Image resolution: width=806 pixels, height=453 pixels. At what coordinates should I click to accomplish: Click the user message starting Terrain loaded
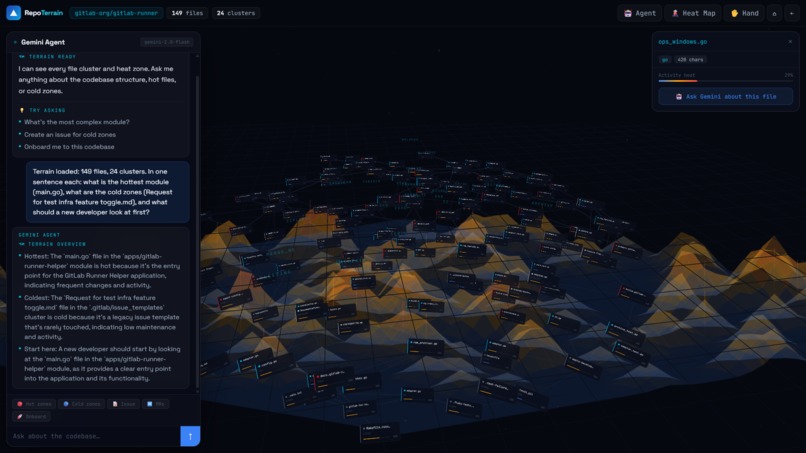pyautogui.click(x=108, y=192)
